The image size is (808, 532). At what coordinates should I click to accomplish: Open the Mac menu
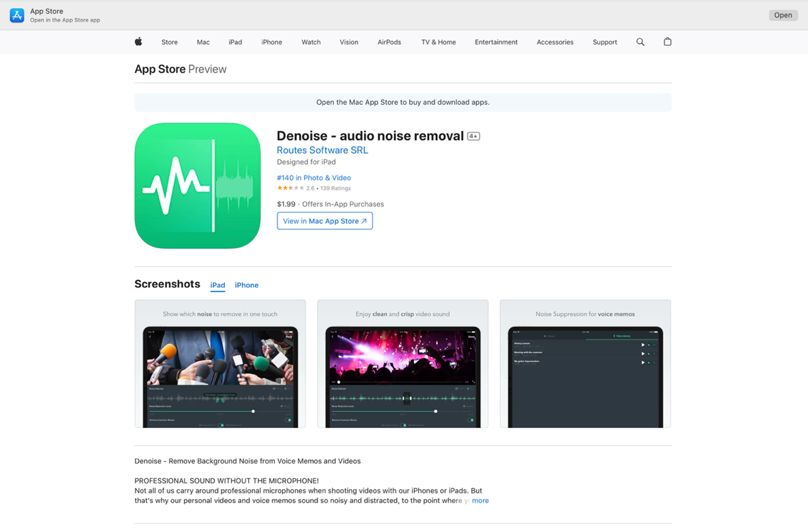tap(203, 42)
